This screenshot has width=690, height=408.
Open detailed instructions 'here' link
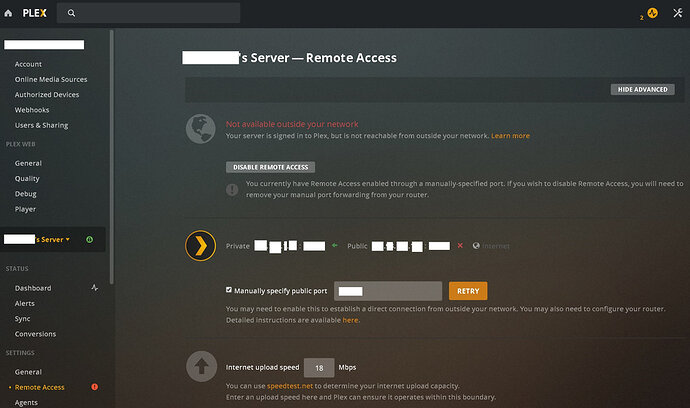(x=350, y=320)
